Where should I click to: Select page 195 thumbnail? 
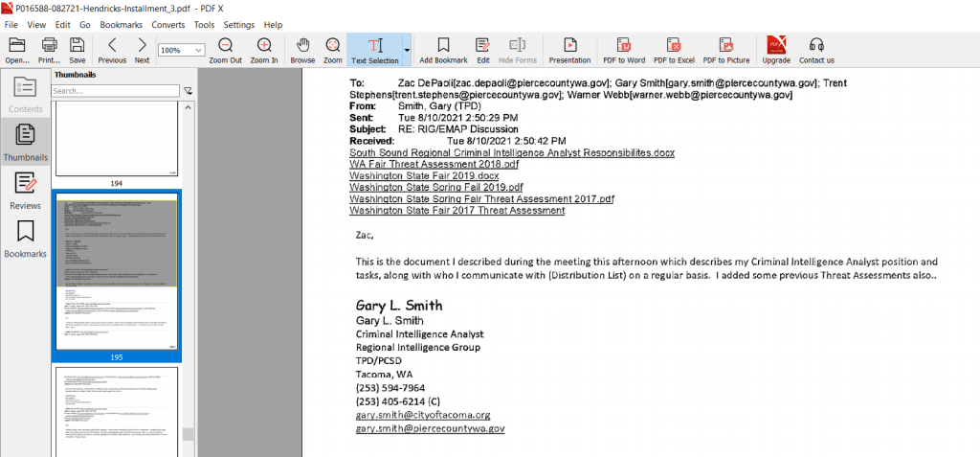116,272
